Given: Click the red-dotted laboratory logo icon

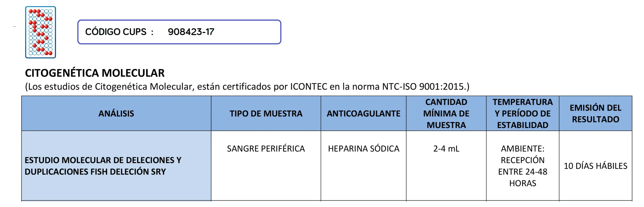Looking at the screenshot, I should coord(41,32).
